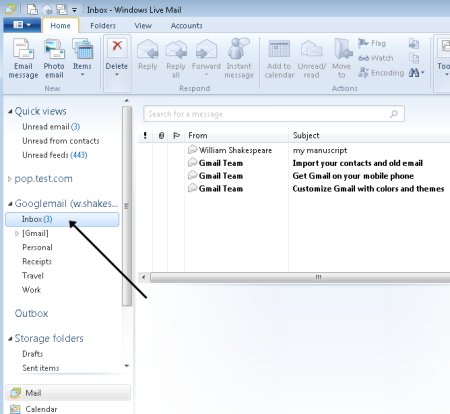Click the Reply button

[x=148, y=55]
